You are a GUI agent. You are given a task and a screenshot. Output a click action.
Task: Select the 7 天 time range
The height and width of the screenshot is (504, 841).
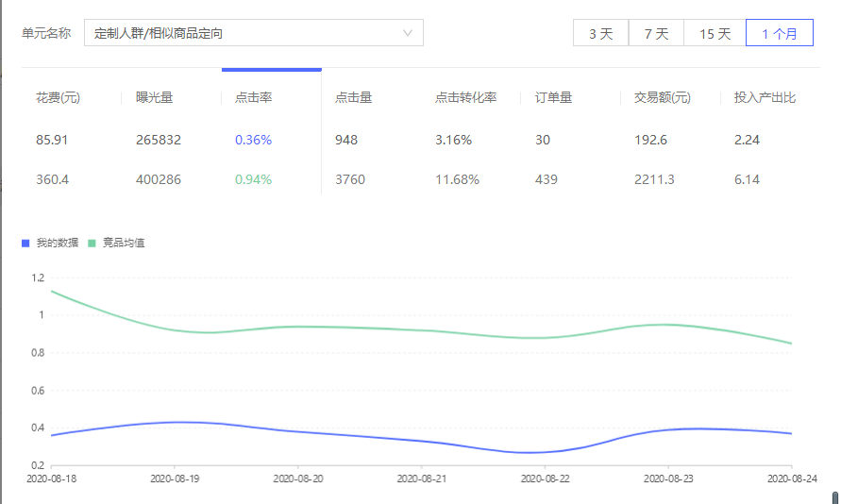pos(656,33)
